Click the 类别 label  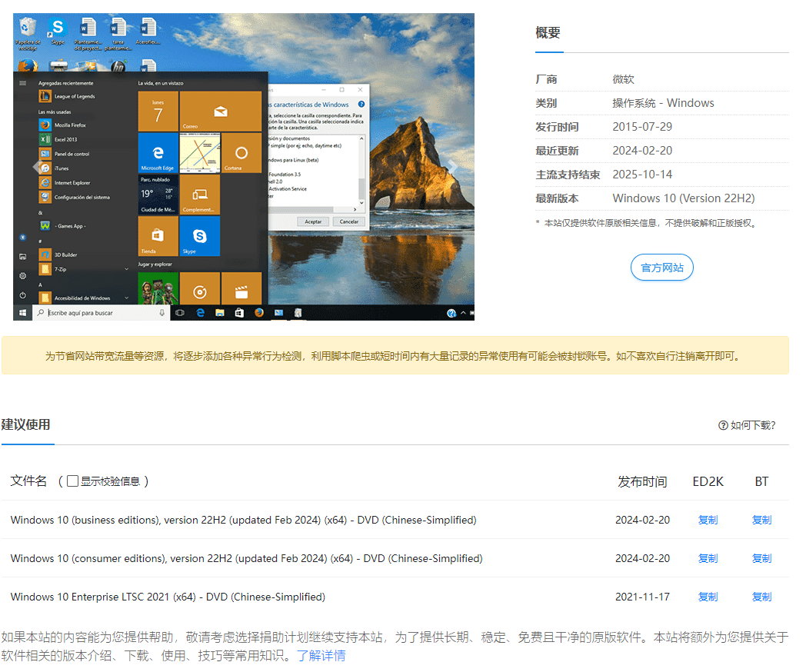point(546,103)
